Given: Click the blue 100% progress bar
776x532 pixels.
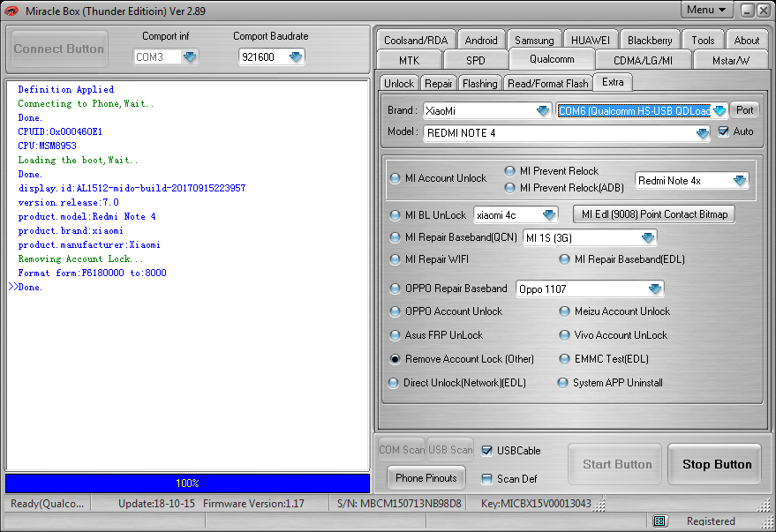Looking at the screenshot, I should click(187, 483).
